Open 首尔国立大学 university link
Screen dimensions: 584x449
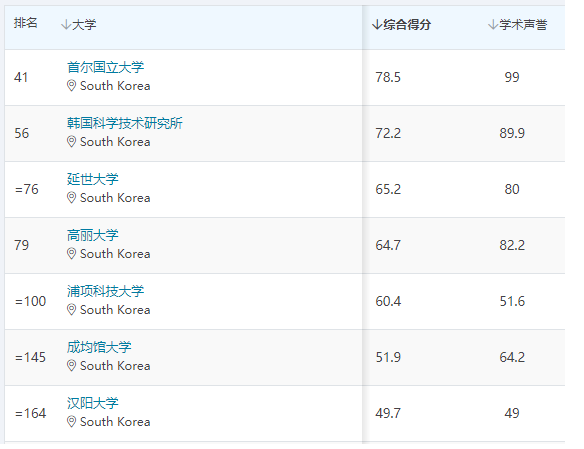point(105,67)
